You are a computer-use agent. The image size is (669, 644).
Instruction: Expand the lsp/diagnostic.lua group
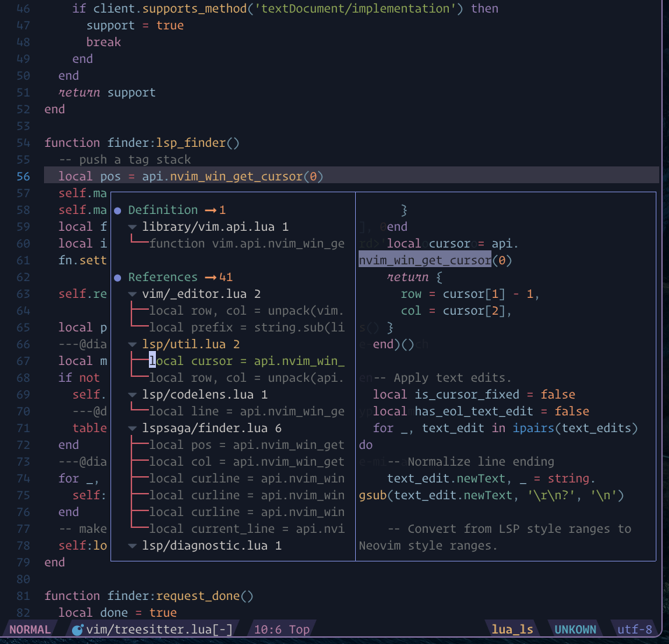pyautogui.click(x=133, y=546)
